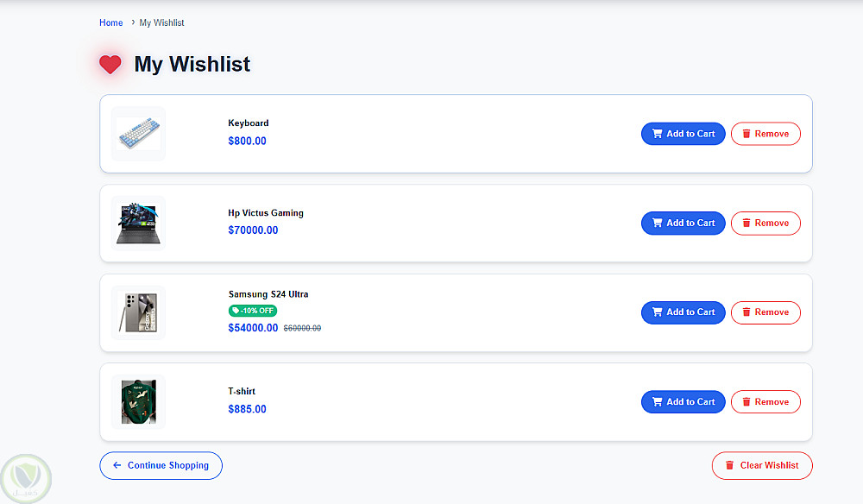
Task: Open the Keyboard product thumbnail
Action: (139, 134)
